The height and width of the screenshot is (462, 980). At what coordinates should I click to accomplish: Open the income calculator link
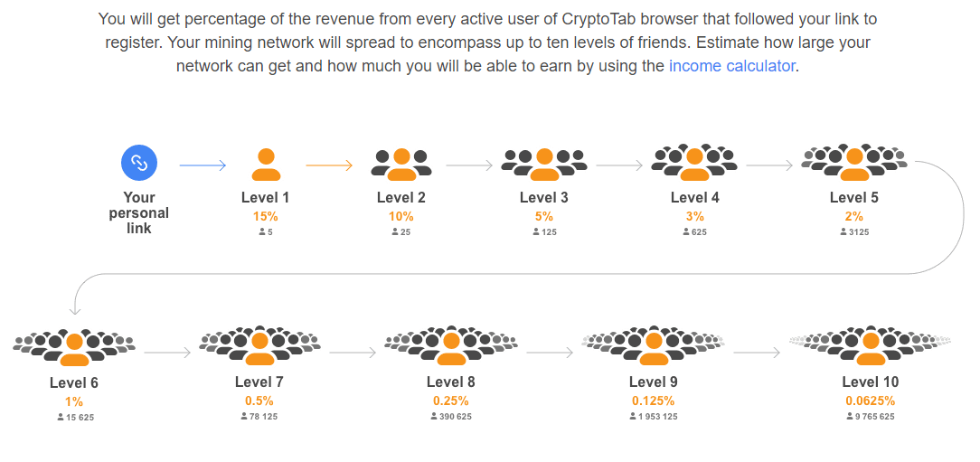(732, 66)
